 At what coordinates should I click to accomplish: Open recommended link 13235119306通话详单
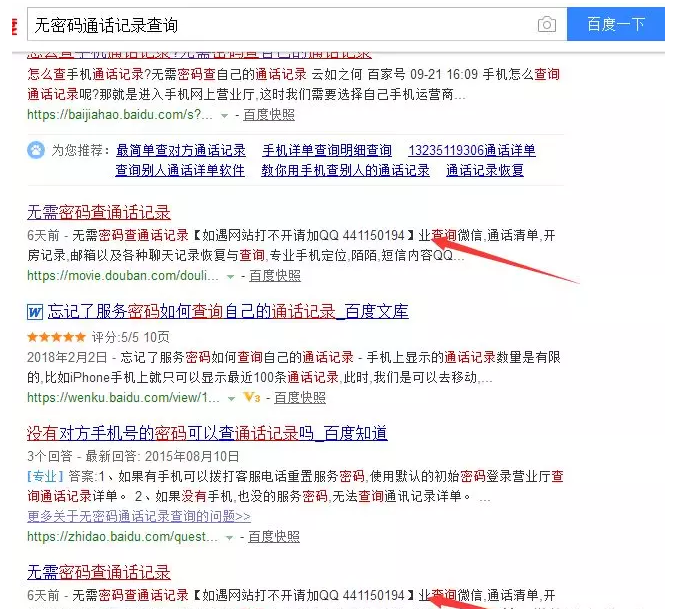(472, 150)
